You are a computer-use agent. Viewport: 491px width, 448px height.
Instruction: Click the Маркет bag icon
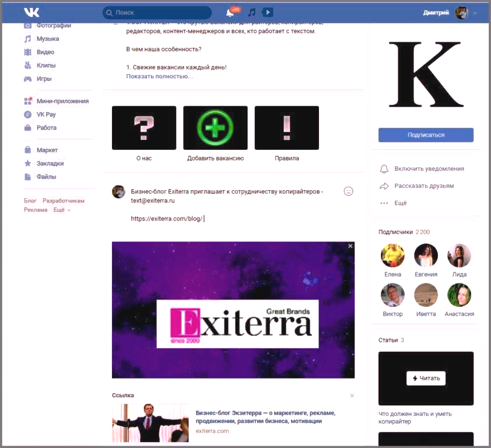click(28, 150)
